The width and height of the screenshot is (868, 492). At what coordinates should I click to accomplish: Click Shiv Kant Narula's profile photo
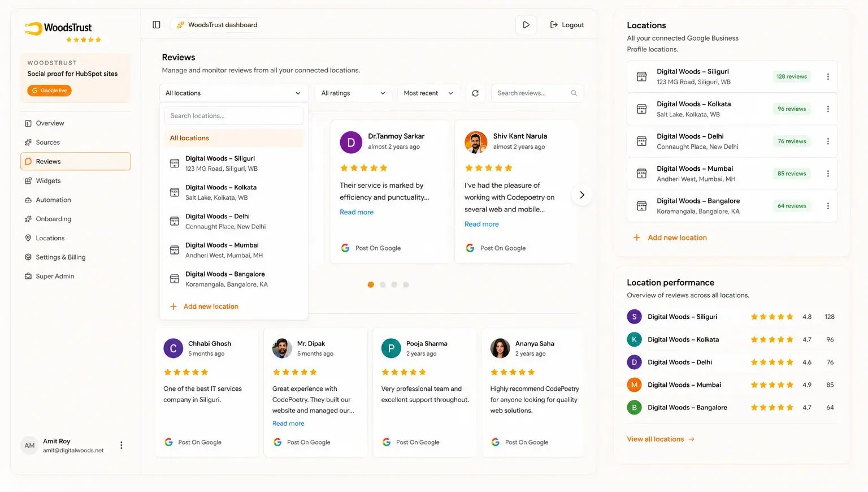click(476, 143)
